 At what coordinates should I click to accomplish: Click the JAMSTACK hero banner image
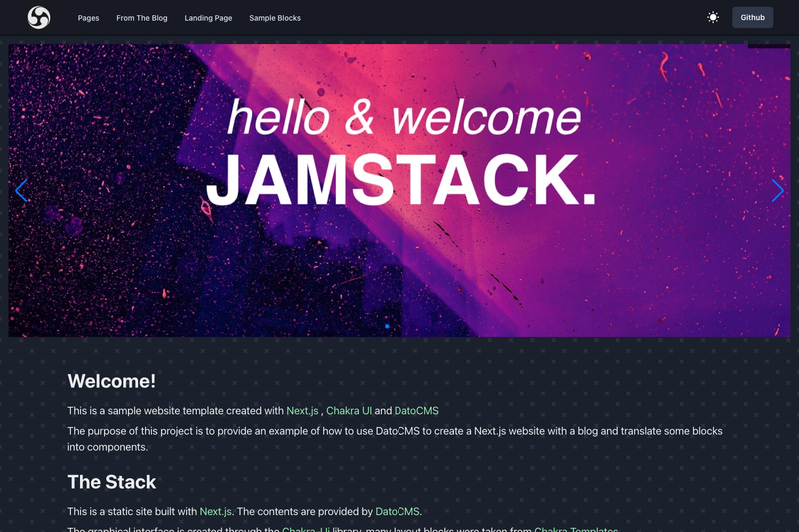(399, 191)
